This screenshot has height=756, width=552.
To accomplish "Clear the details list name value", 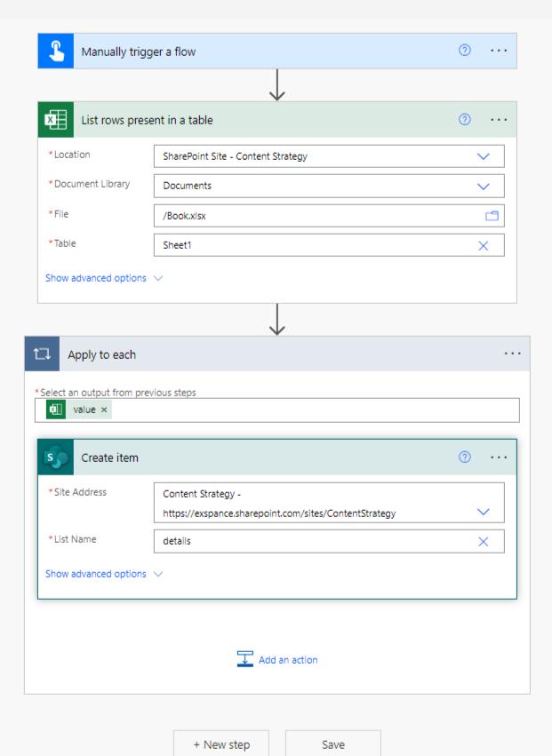I will (483, 541).
